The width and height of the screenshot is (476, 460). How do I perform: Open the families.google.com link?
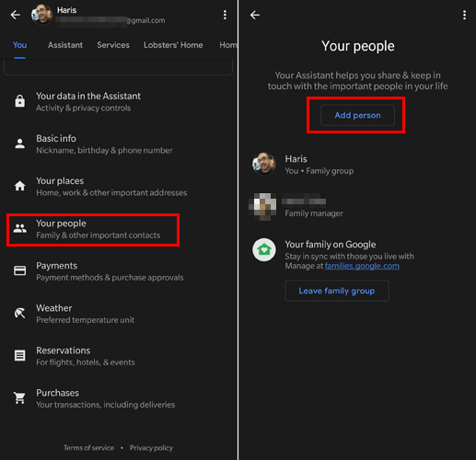coord(362,266)
